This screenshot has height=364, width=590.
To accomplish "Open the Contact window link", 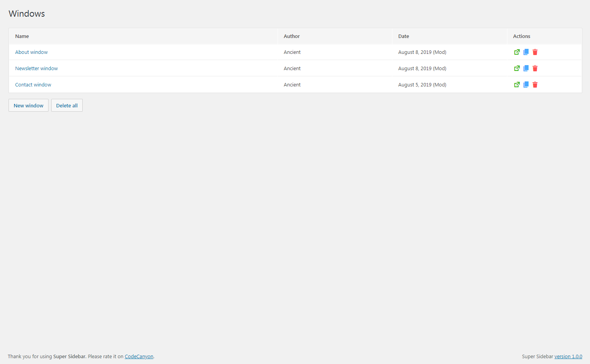I will [33, 85].
